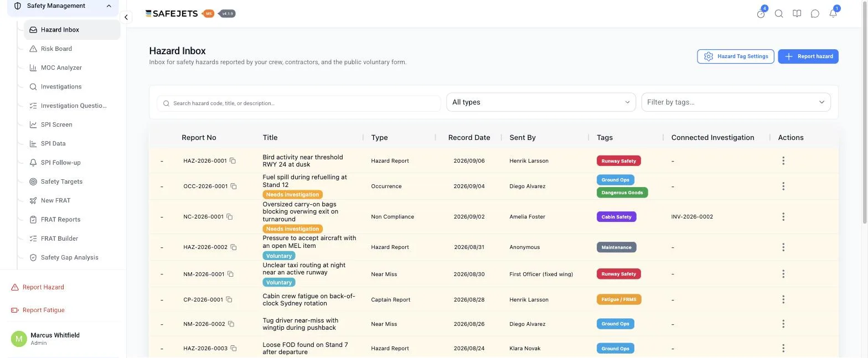Click Marcus Whitfield's avatar
The image size is (868, 358).
[x=19, y=339]
